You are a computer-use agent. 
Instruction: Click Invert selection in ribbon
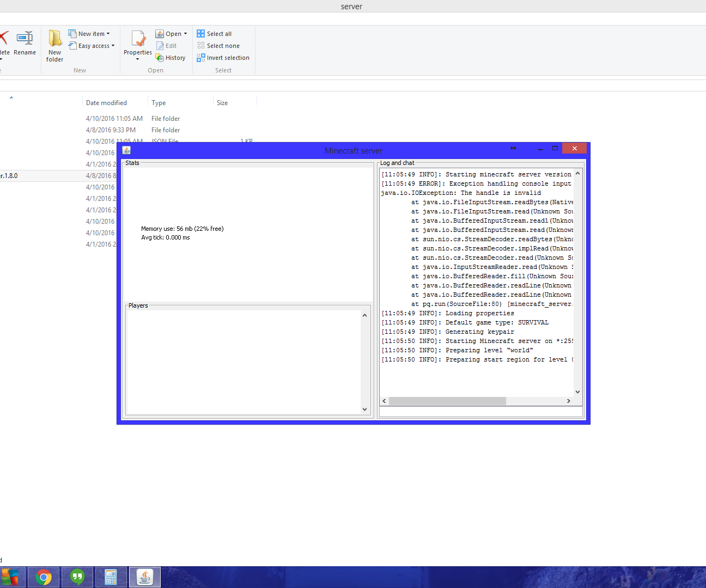(x=223, y=58)
